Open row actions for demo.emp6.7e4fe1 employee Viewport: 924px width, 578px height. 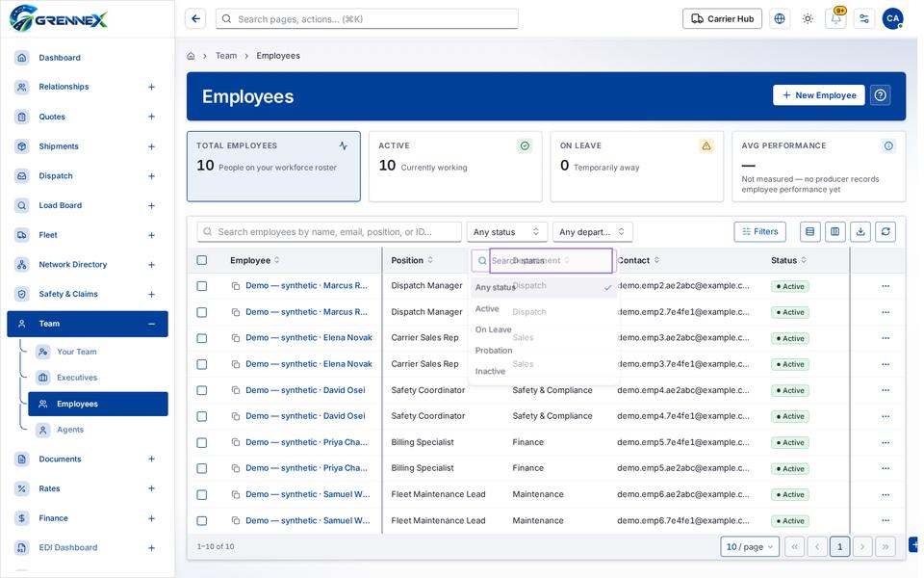tap(885, 521)
